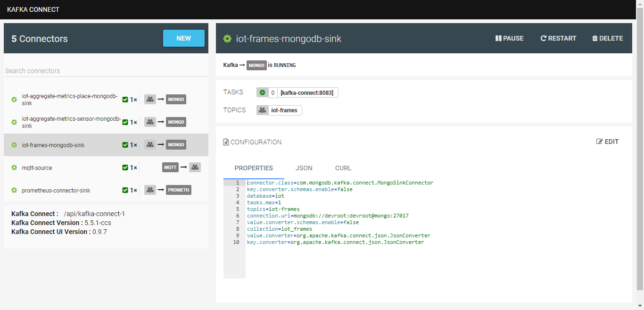This screenshot has width=644, height=310.
Task: Click gear icon beside iot-aggregate-metrics-place-mongodb-sink
Action: [14, 100]
